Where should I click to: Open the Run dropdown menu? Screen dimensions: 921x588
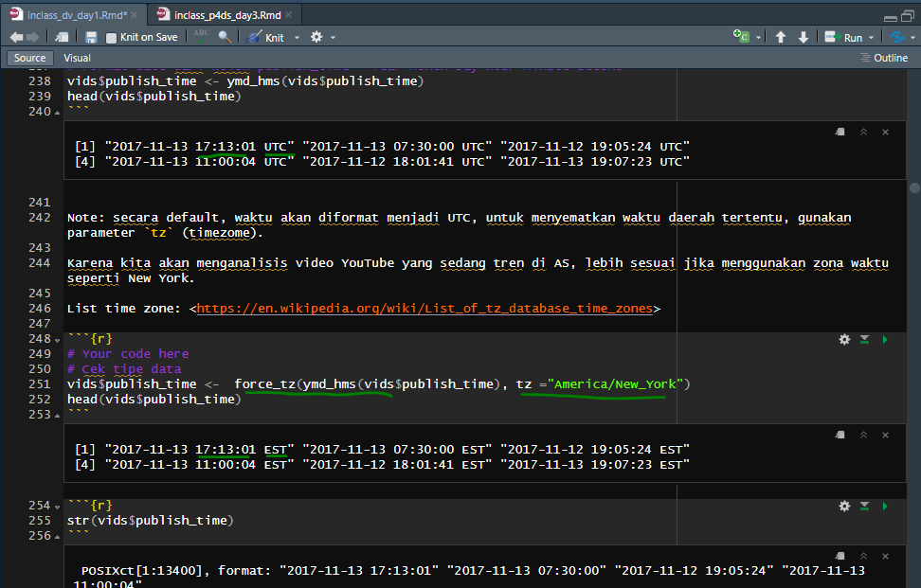[873, 37]
